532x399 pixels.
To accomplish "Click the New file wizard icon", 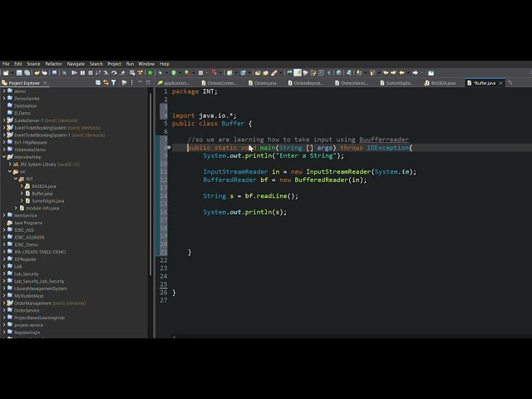I will point(6,72).
